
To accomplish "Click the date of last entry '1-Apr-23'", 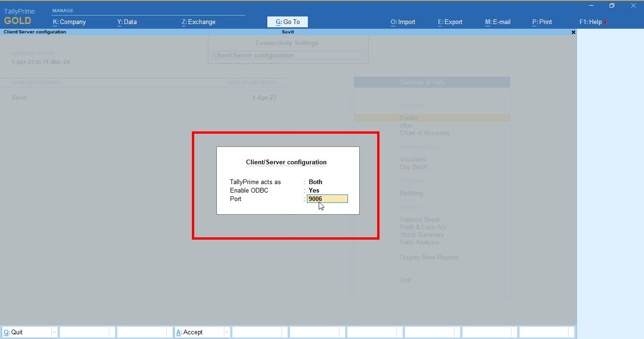I will pos(264,97).
